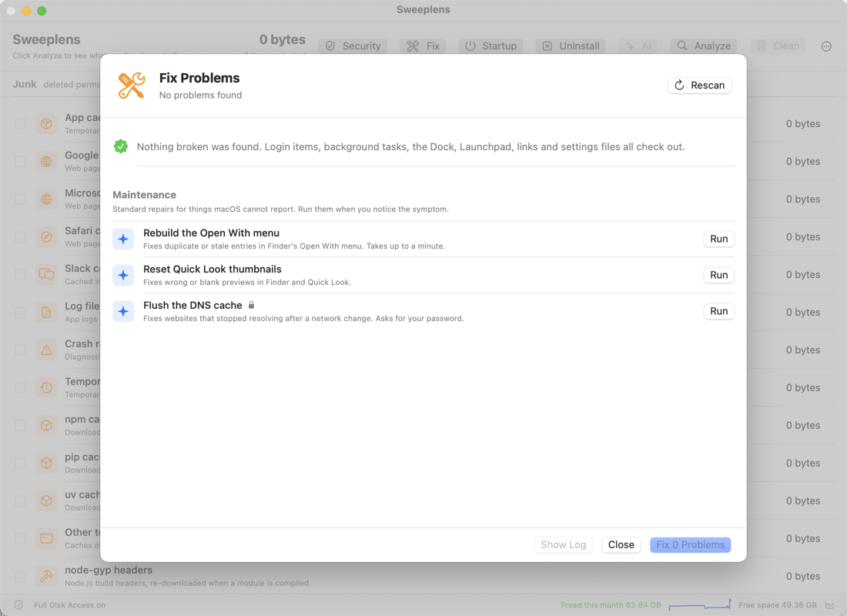Click the free space chart icon

point(829,605)
